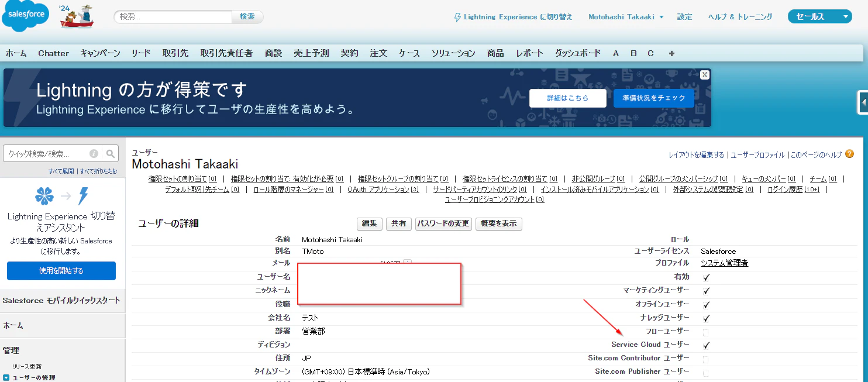The width and height of the screenshot is (868, 382).
Task: Click the magnifier icon beside quick find
Action: (x=110, y=154)
